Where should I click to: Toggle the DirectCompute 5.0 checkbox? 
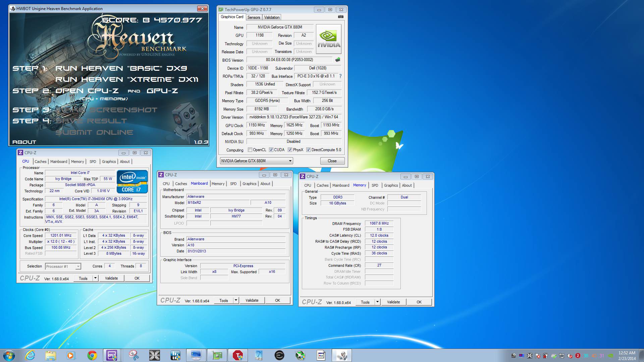point(308,150)
